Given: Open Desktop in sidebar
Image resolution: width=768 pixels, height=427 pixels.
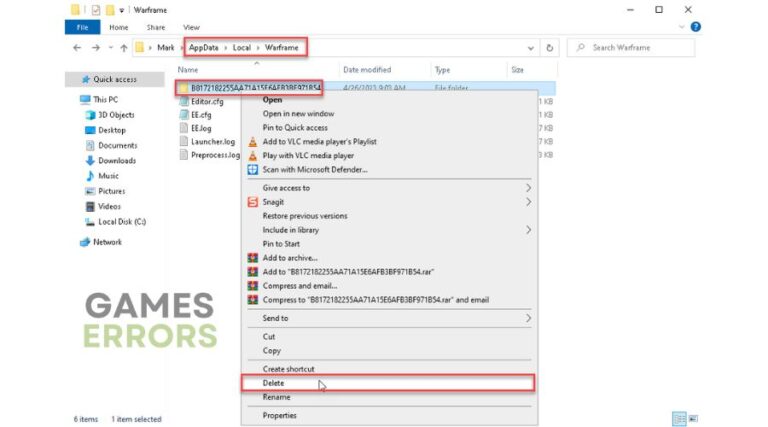Looking at the screenshot, I should click(x=112, y=130).
